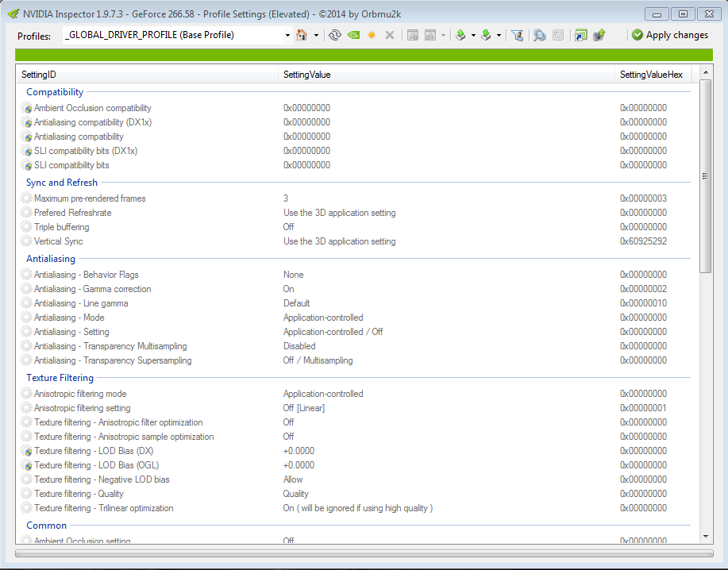Viewport: 728px width, 570px height.
Task: Click the camera icon with green arrow
Action: 599,35
